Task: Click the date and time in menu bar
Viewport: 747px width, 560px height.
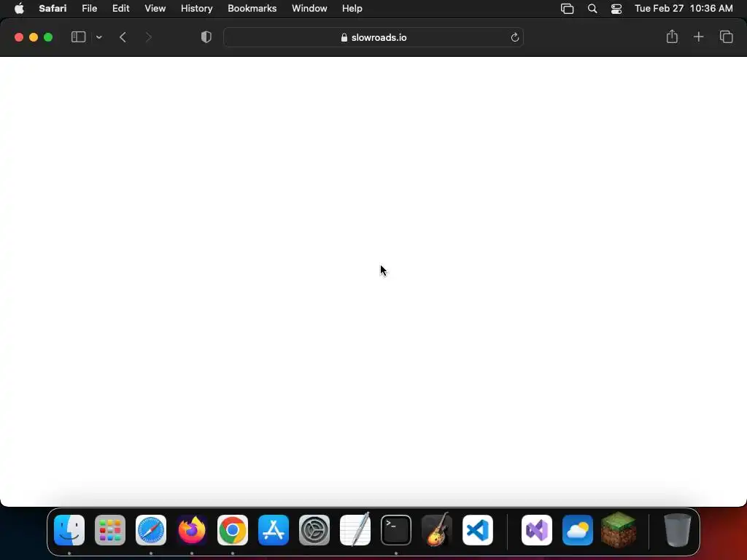Action: point(684,8)
